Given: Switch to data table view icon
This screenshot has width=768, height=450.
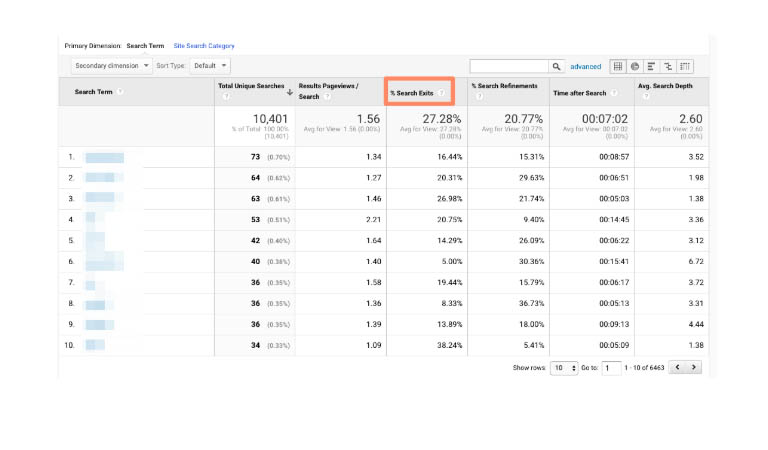Looking at the screenshot, I should (x=618, y=66).
